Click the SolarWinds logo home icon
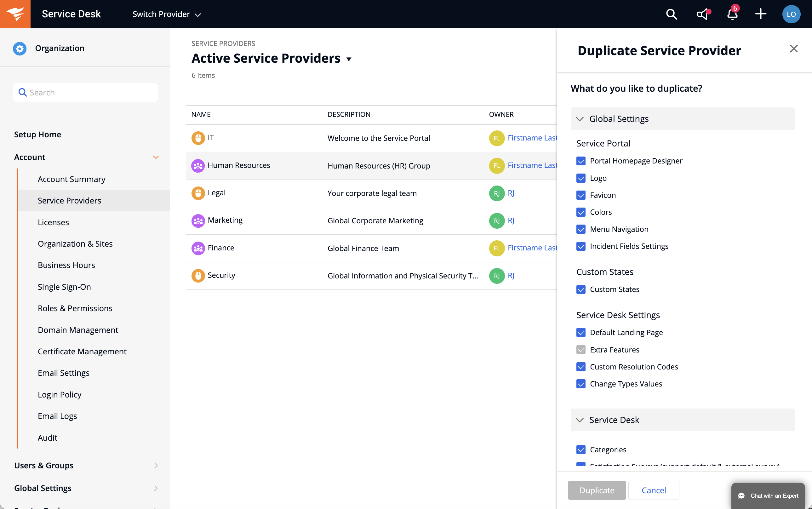Screen dimensions: 812x509 click(x=15, y=14)
